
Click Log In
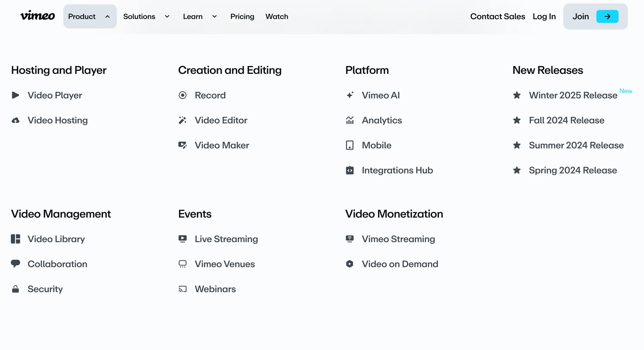tap(544, 16)
